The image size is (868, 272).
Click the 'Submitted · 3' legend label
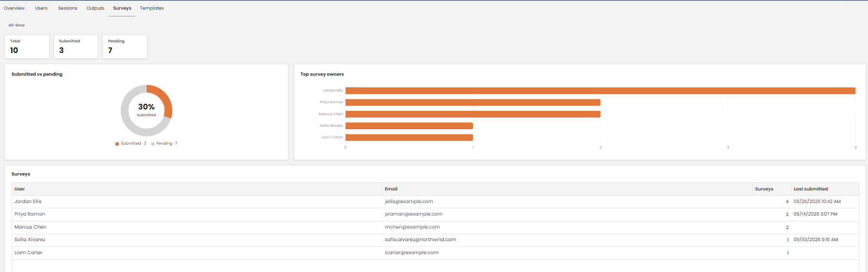click(133, 144)
